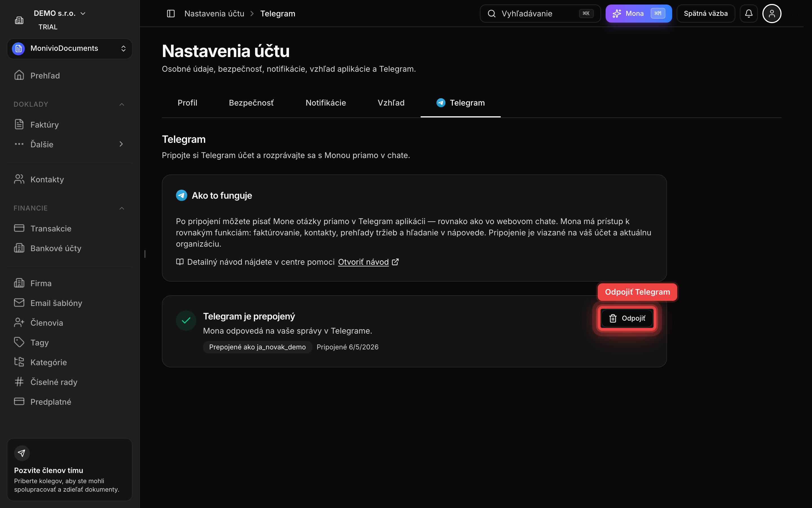Click the 'Pripojené 6/5/2026' text
This screenshot has height=508, width=812.
point(347,347)
